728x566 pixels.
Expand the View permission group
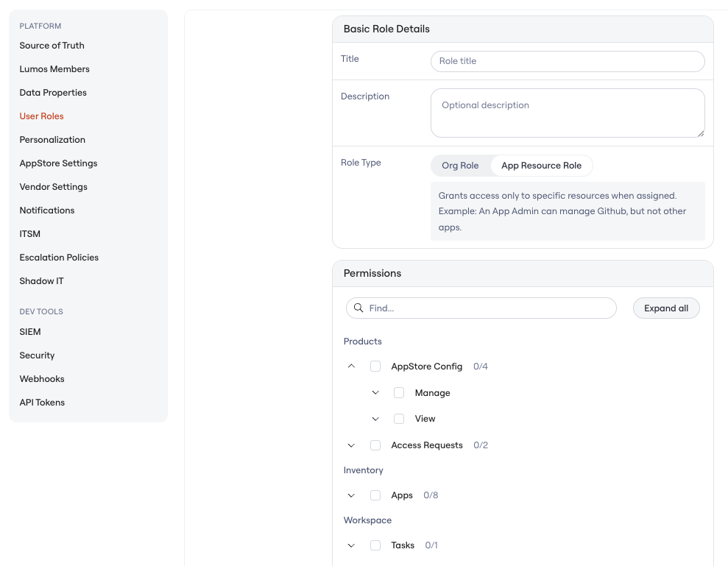375,419
